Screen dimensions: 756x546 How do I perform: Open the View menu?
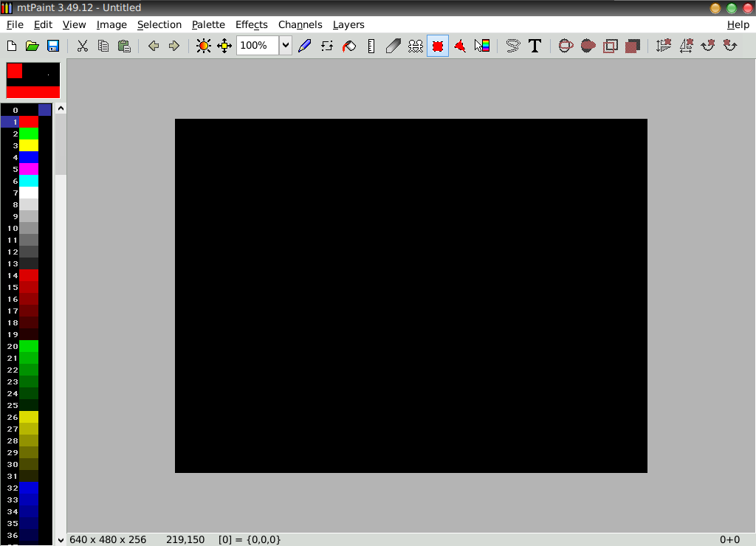tap(75, 24)
